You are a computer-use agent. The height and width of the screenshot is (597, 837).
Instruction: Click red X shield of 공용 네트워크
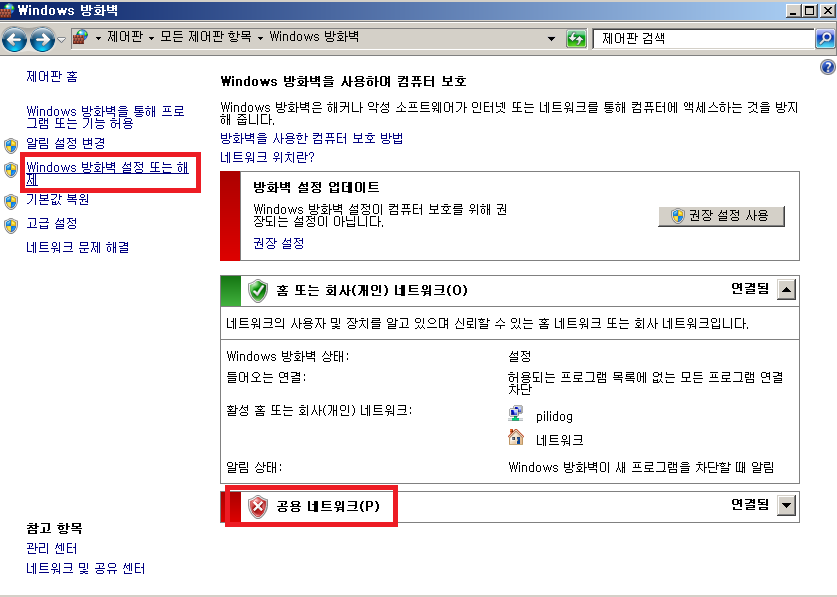(258, 507)
